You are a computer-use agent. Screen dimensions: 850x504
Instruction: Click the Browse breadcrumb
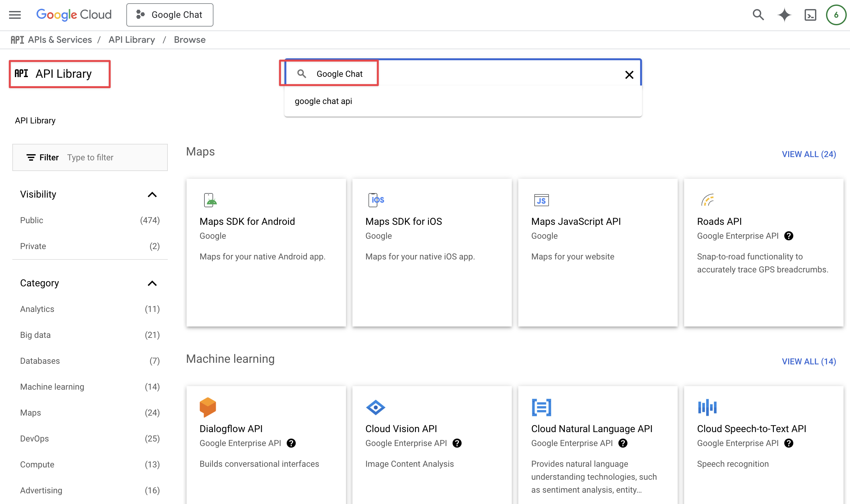190,40
